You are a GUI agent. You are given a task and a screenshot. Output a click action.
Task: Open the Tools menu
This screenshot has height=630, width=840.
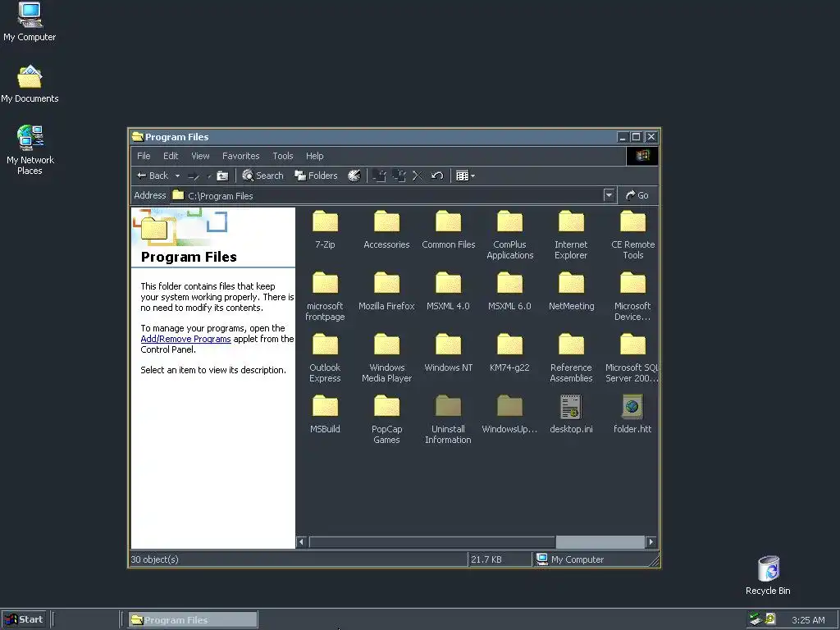tap(283, 156)
